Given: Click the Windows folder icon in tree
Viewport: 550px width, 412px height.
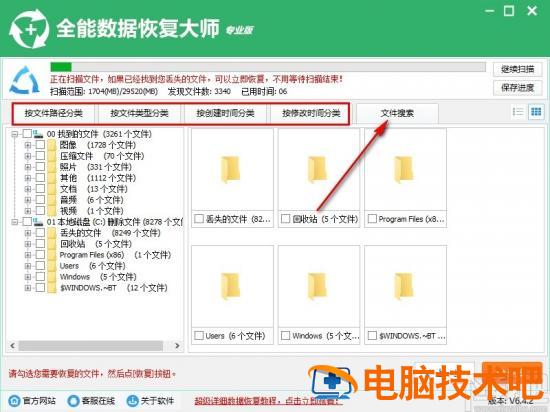Looking at the screenshot, I should [52, 277].
